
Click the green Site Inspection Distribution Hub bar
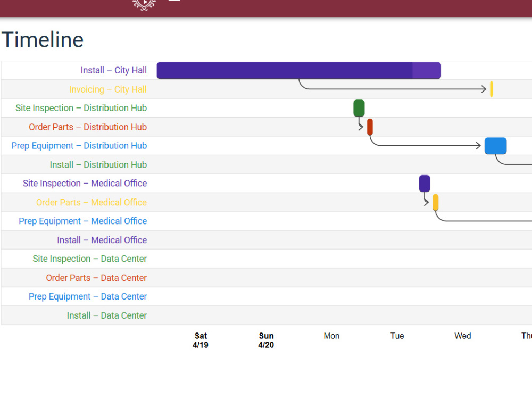(359, 108)
